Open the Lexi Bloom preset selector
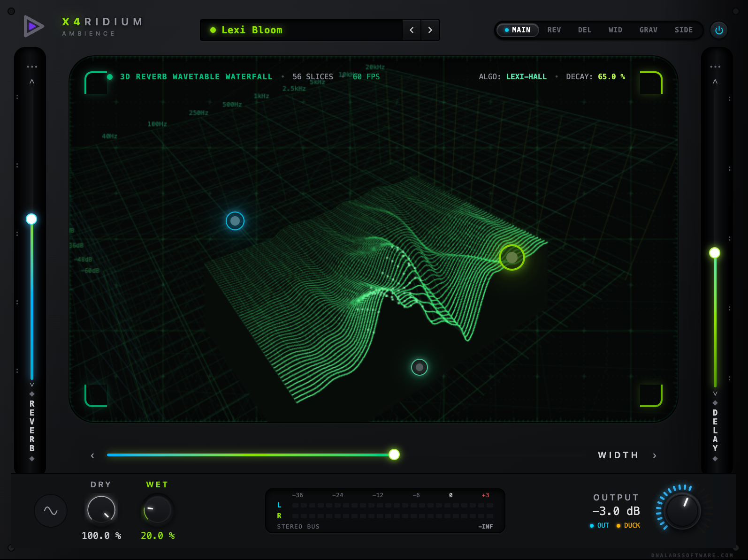 (301, 30)
